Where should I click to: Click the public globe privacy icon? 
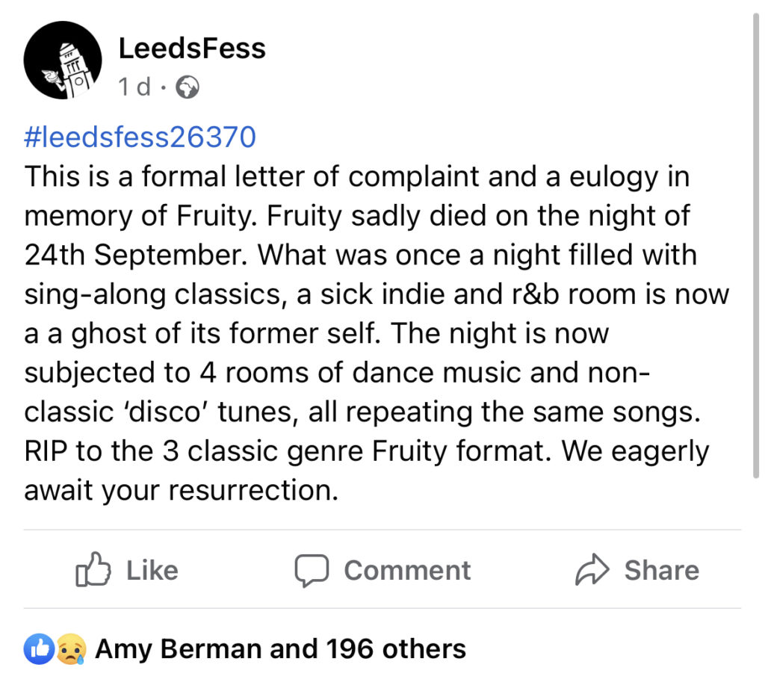(188, 87)
